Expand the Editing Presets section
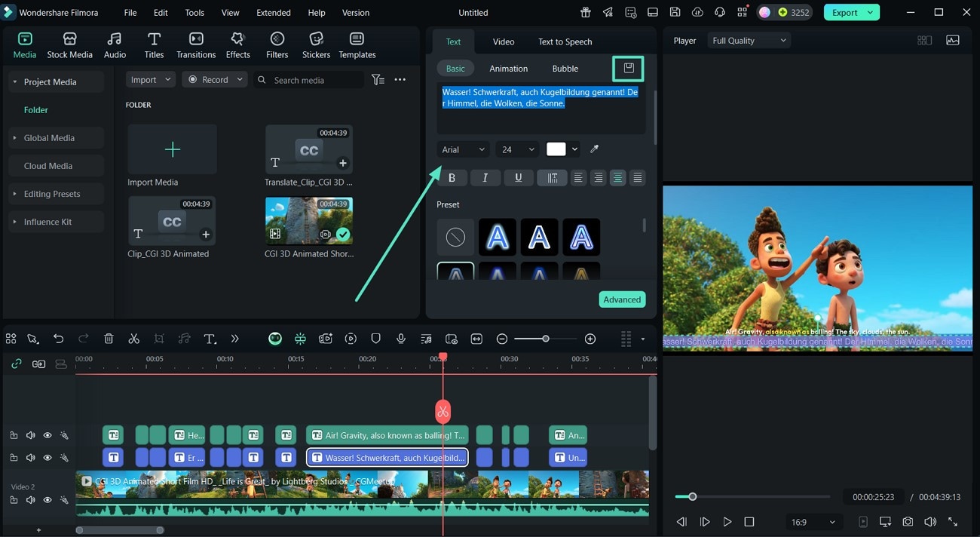The width and height of the screenshot is (980, 537). tap(57, 194)
